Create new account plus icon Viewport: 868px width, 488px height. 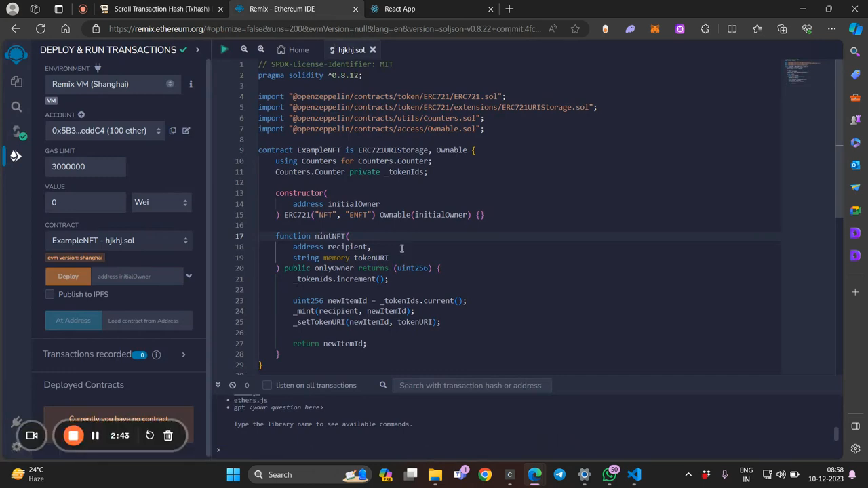coord(81,115)
